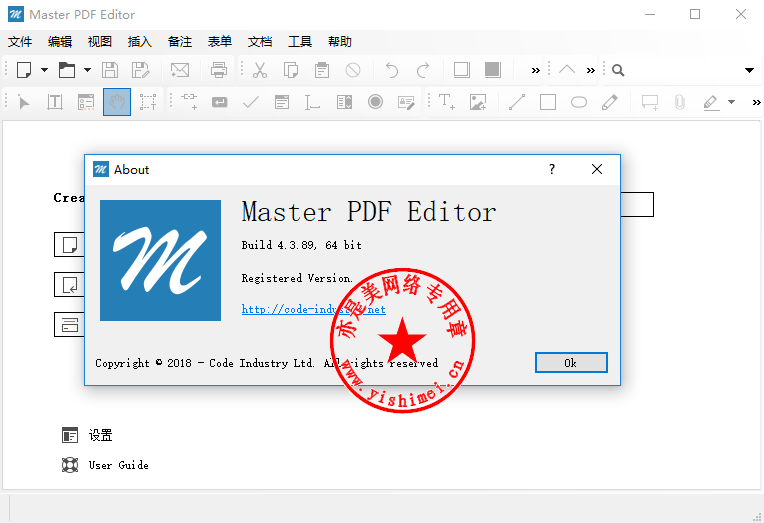The width and height of the screenshot is (764, 523).
Task: Click the Cut scissors icon
Action: [260, 70]
